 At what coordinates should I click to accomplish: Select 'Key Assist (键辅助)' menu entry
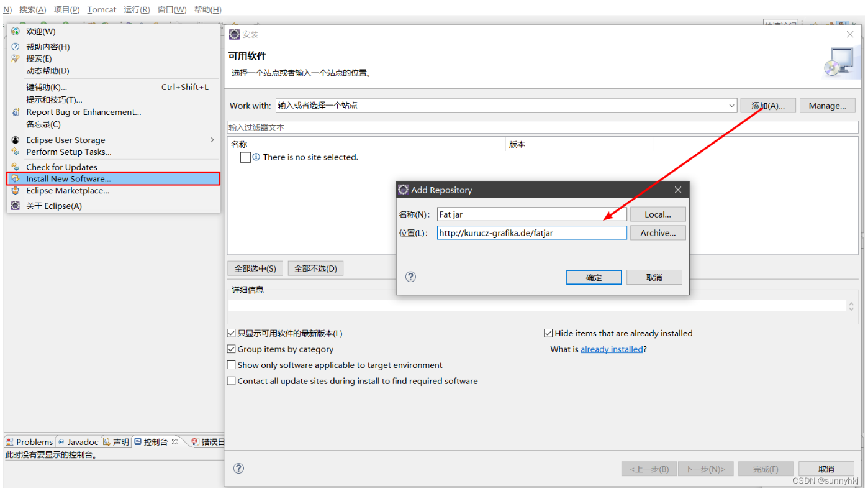[114, 87]
